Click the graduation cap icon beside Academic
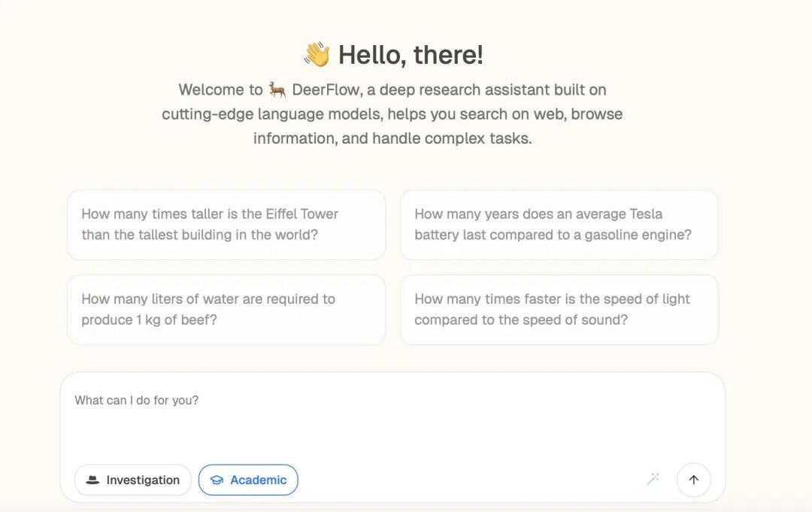This screenshot has height=512, width=812. [x=217, y=480]
